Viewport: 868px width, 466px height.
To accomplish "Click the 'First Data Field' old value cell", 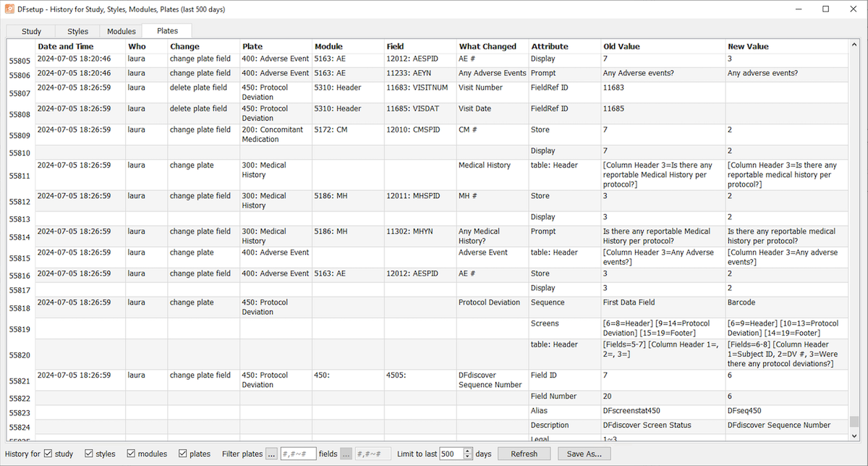I will 663,308.
